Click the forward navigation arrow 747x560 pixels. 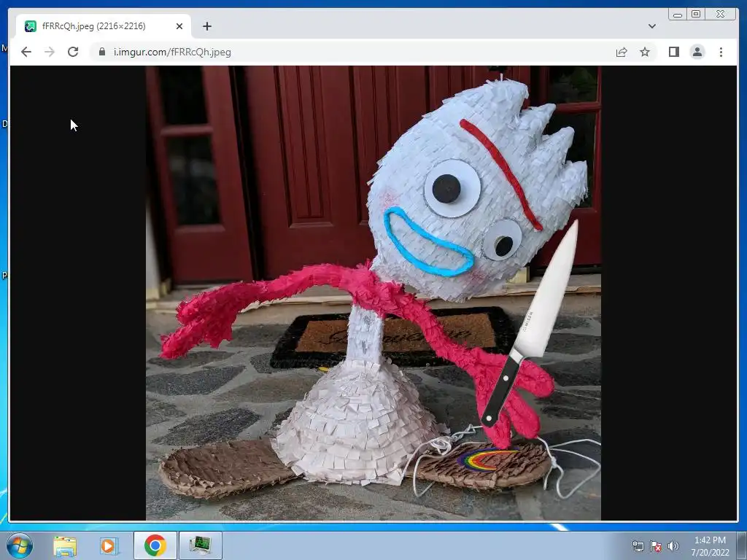pyautogui.click(x=50, y=52)
